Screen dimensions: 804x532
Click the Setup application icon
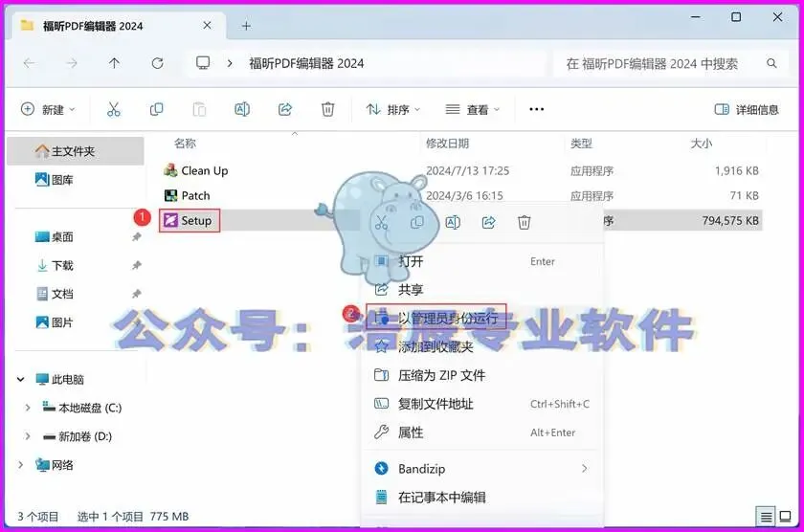170,220
